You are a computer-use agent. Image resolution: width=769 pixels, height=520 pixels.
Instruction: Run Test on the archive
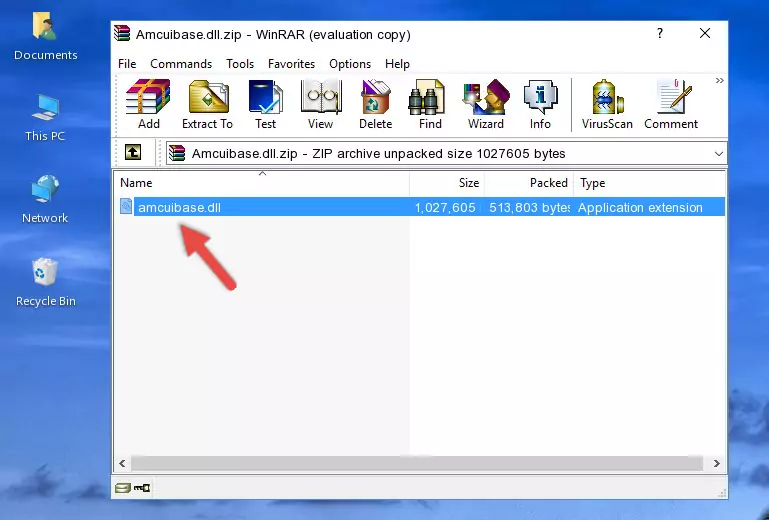click(x=265, y=104)
